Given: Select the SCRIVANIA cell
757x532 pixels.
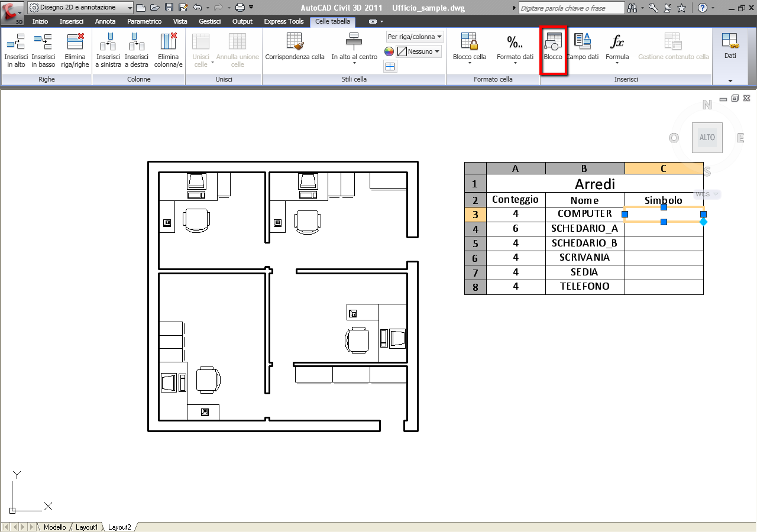Looking at the screenshot, I should [x=585, y=258].
